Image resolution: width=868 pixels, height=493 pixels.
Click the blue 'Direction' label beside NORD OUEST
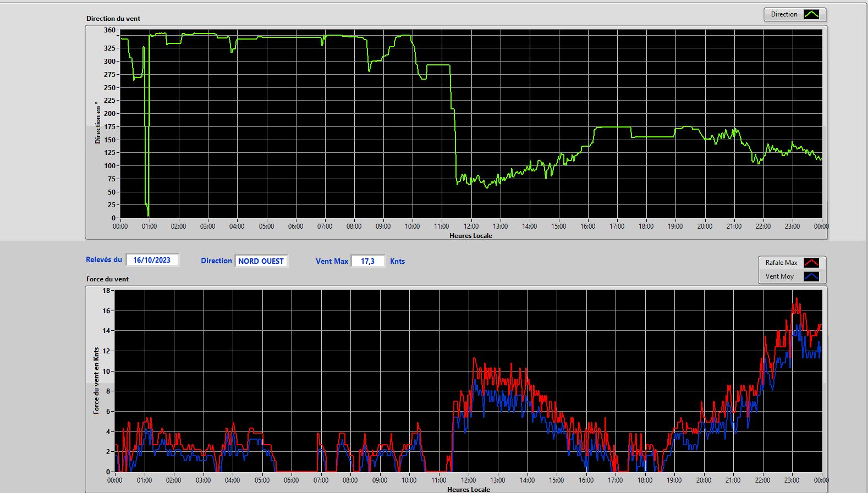[x=216, y=261]
